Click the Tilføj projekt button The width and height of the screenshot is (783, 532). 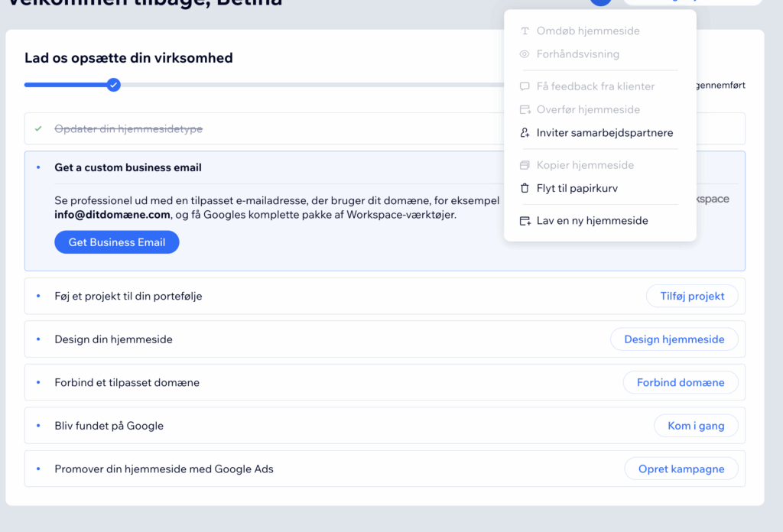click(x=692, y=296)
